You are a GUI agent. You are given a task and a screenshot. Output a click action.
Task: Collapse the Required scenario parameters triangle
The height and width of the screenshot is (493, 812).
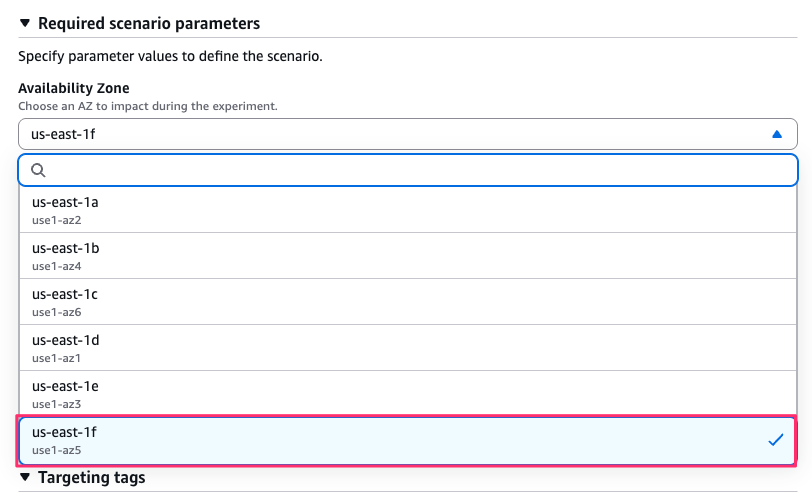tap(25, 23)
